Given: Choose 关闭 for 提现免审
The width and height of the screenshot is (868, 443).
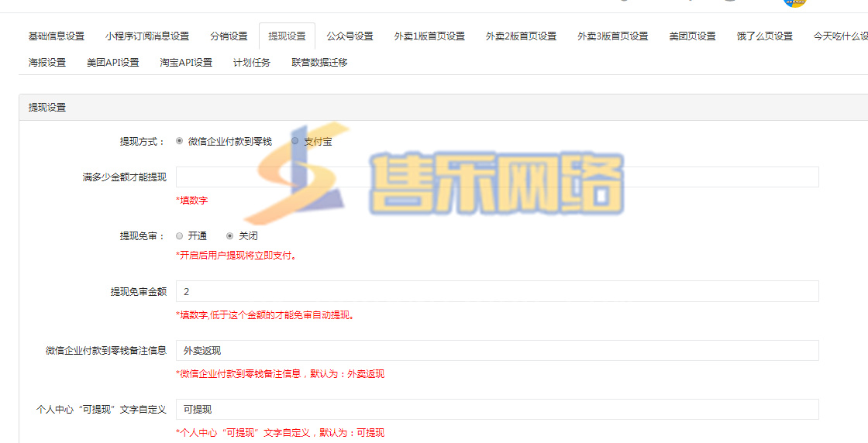Looking at the screenshot, I should tap(229, 236).
